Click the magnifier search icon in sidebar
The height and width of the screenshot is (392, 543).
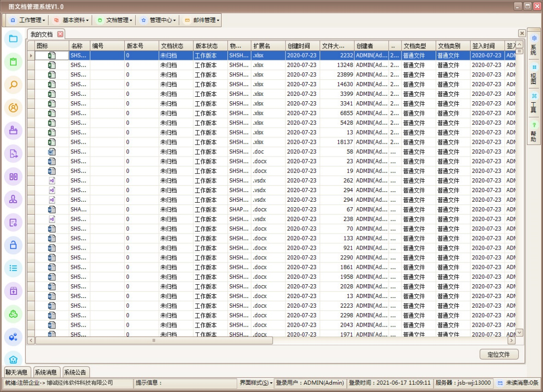pos(13,85)
